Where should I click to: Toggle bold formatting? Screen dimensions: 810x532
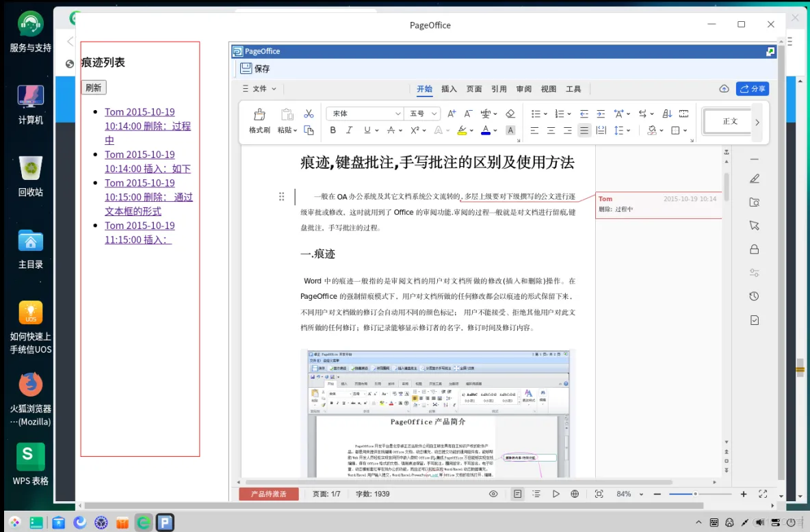[332, 130]
